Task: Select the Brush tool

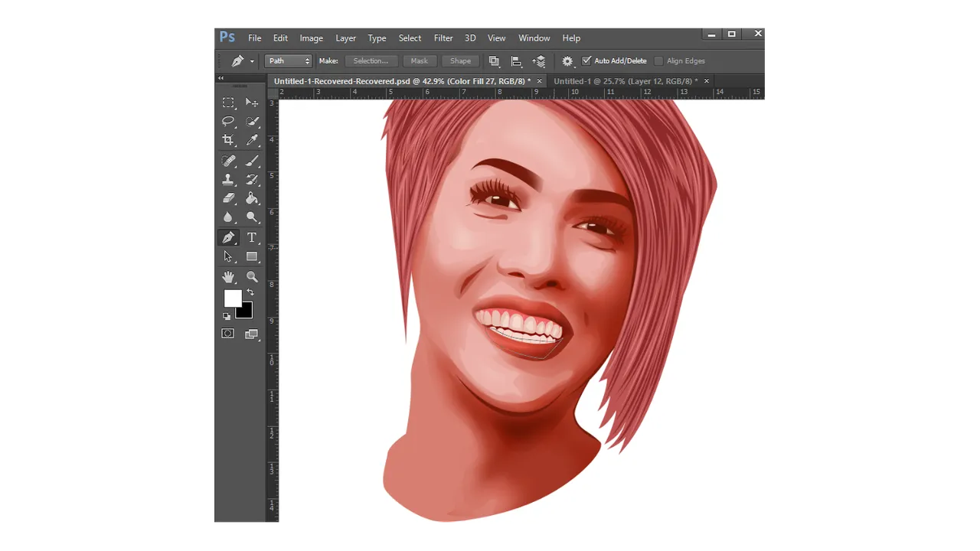Action: [252, 161]
